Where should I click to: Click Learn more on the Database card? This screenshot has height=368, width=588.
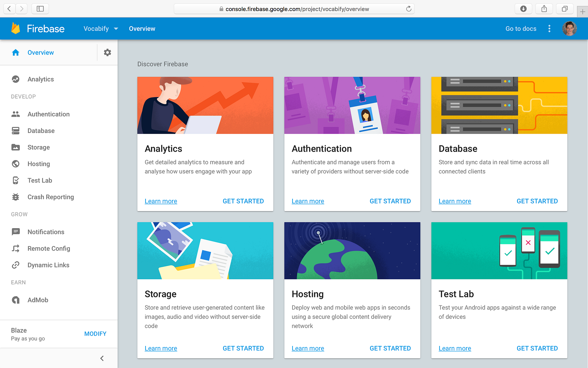tap(455, 201)
